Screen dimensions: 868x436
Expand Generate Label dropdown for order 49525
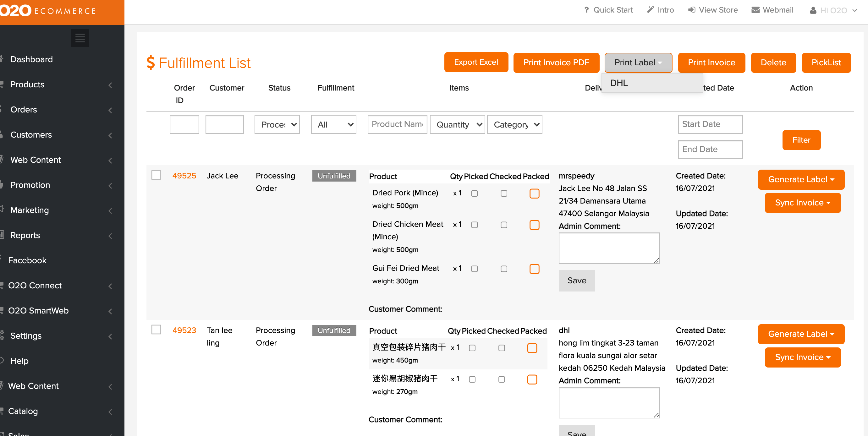[801, 179]
